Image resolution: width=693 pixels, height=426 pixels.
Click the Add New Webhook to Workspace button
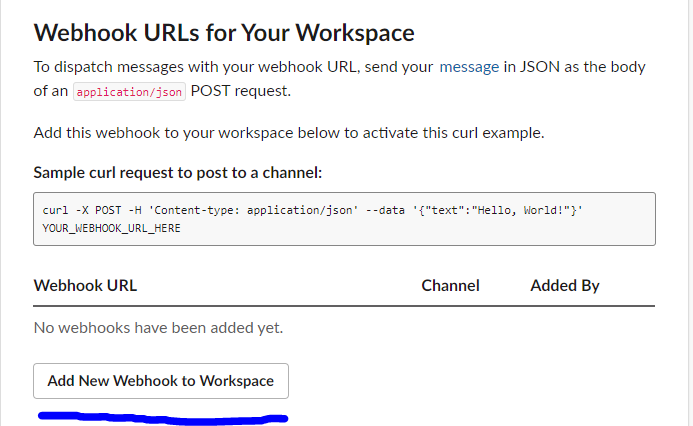161,381
